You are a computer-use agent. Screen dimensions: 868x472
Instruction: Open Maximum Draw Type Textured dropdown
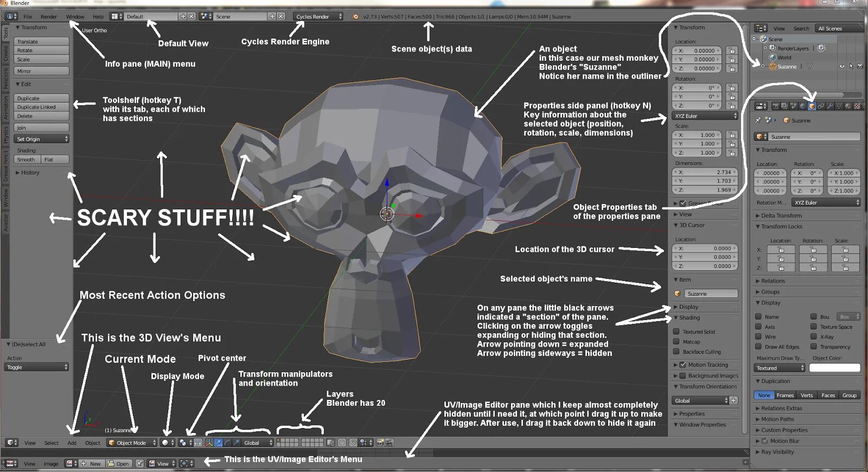click(780, 368)
